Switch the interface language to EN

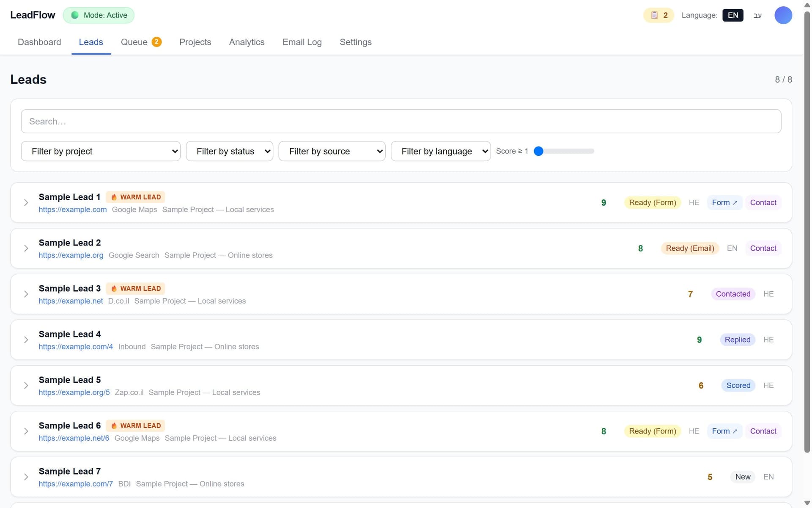pyautogui.click(x=733, y=15)
